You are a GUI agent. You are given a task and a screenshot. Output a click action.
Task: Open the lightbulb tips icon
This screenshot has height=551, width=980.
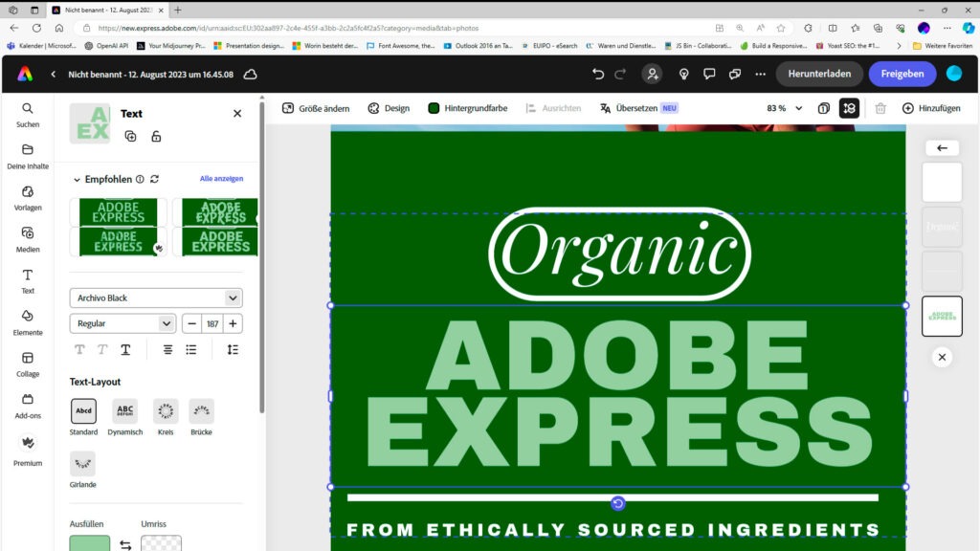coord(683,74)
